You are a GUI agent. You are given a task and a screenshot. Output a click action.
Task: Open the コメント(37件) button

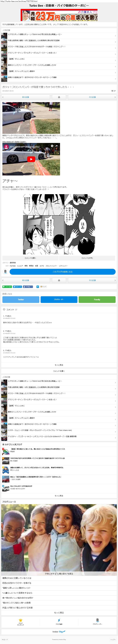pyautogui.click(x=87, y=258)
